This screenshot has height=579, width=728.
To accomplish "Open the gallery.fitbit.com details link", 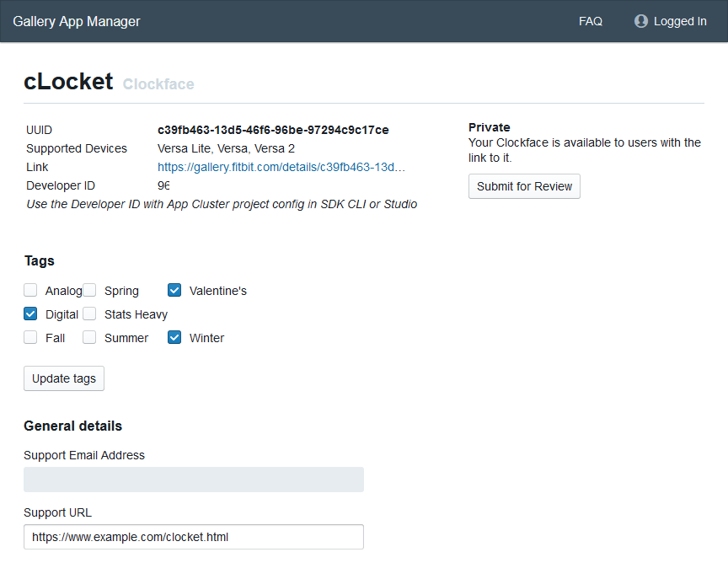I will [x=281, y=167].
